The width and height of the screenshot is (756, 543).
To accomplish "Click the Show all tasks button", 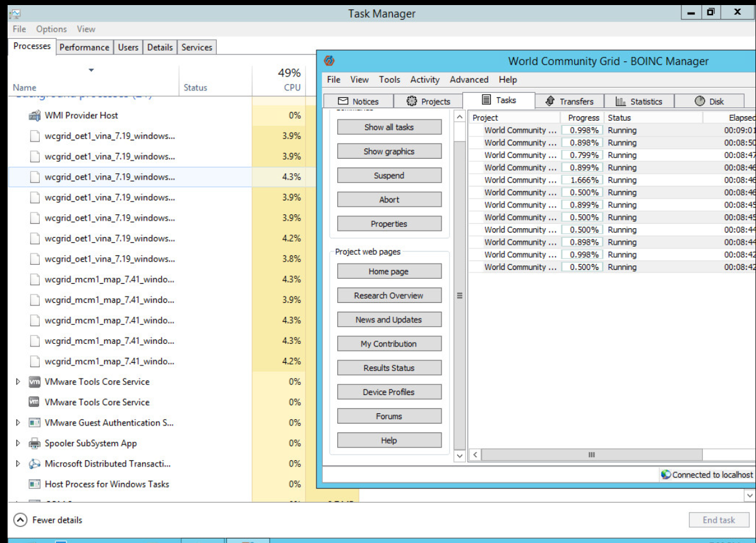I will (x=389, y=127).
